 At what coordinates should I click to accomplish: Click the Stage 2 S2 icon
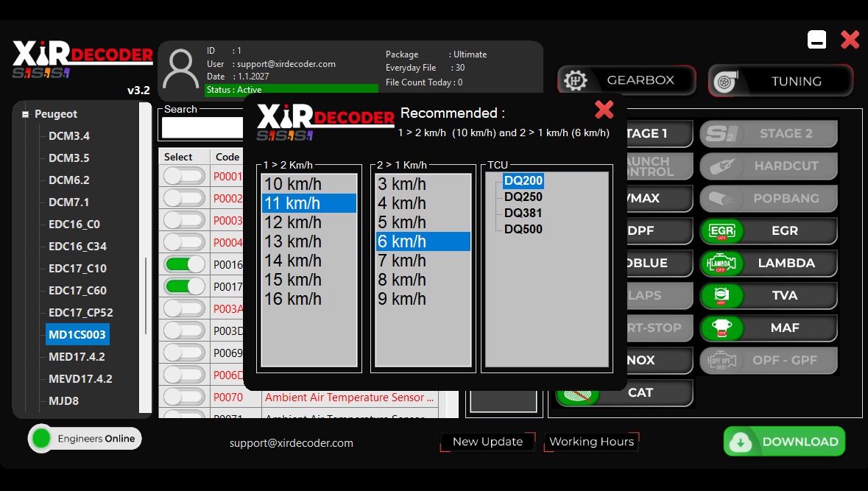click(721, 133)
